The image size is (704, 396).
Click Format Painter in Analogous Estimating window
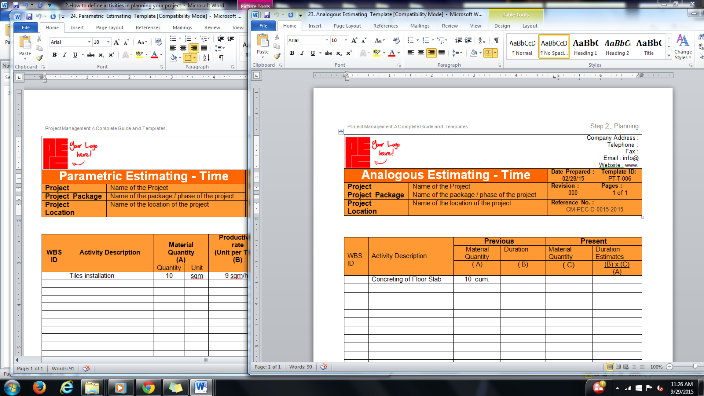click(x=277, y=56)
